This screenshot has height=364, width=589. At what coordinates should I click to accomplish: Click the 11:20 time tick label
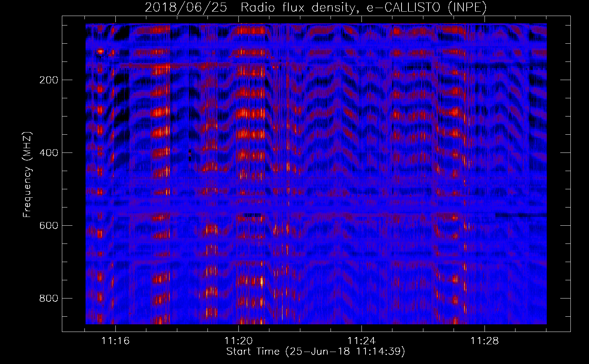pyautogui.click(x=238, y=341)
